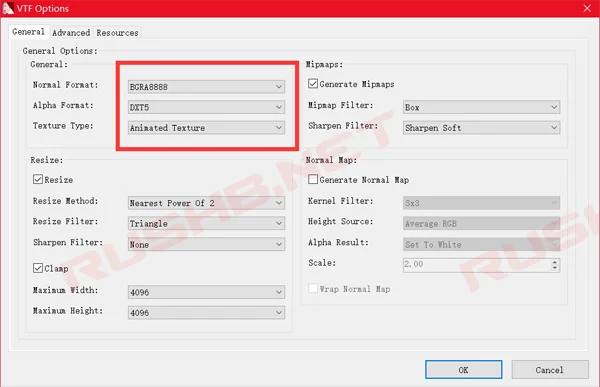Viewport: 600px width, 387px height.
Task: Confirm settings with the OK button
Action: click(x=463, y=369)
